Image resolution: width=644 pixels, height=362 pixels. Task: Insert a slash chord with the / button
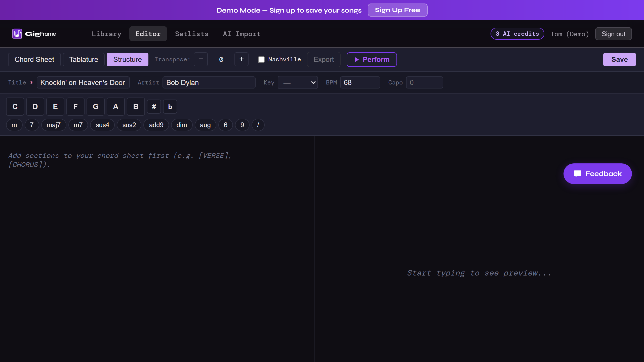tap(258, 125)
